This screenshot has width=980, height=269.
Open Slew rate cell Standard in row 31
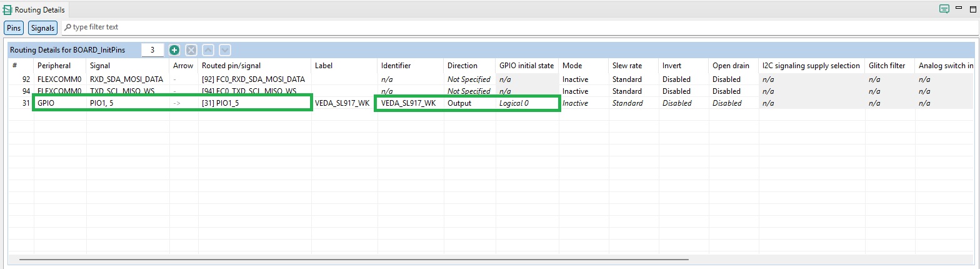[634, 103]
